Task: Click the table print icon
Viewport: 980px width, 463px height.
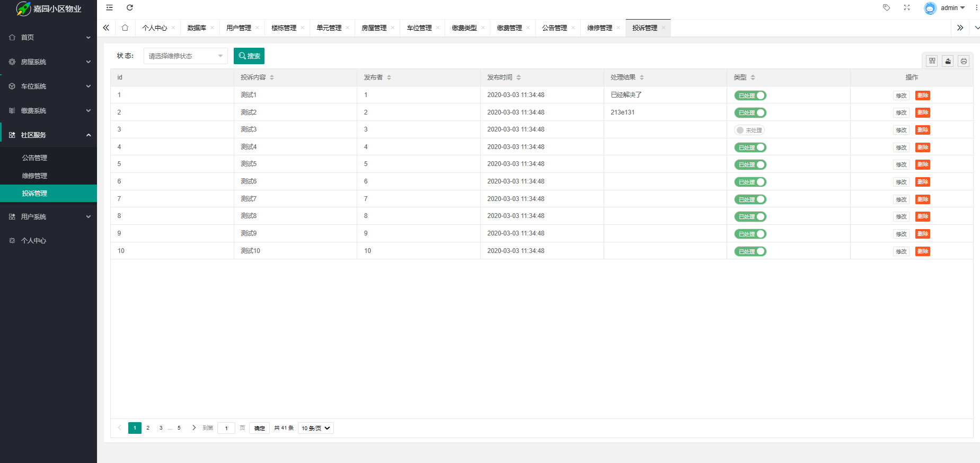Action: click(964, 61)
